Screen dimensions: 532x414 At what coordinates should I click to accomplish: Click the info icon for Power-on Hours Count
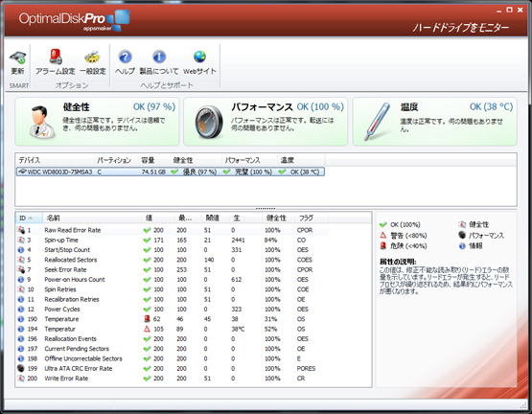click(21, 279)
